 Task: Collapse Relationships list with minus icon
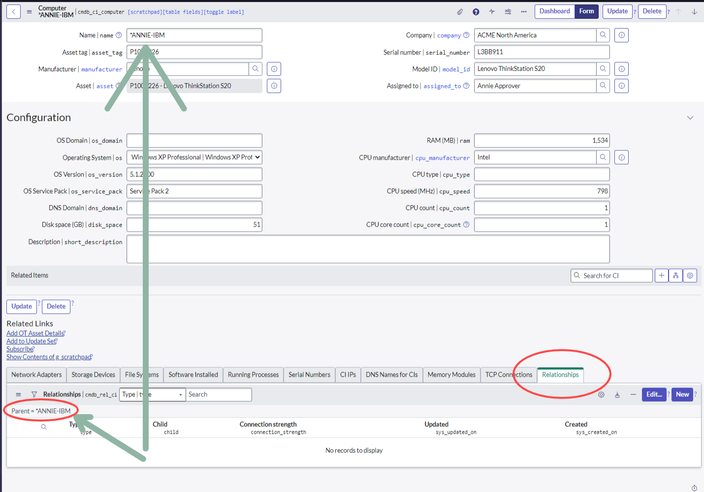coord(633,395)
